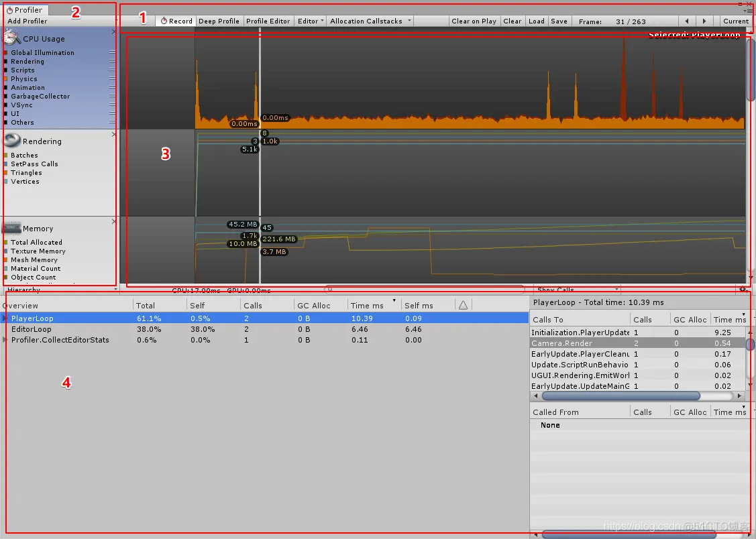
Task: Close the Memory profiler module
Action: [114, 222]
